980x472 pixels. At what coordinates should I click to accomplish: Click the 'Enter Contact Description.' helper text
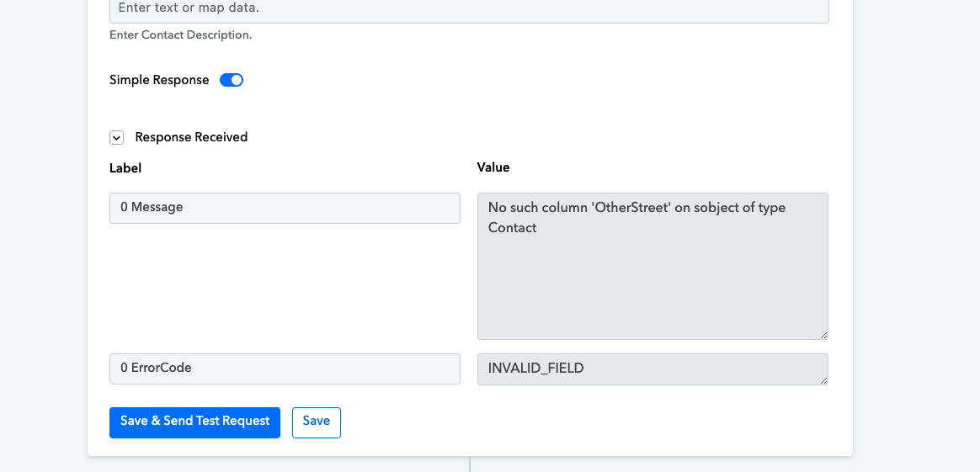[181, 35]
